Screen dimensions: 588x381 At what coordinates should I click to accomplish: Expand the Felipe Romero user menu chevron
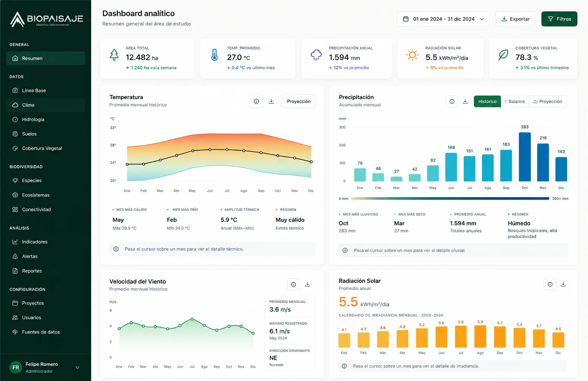77,367
